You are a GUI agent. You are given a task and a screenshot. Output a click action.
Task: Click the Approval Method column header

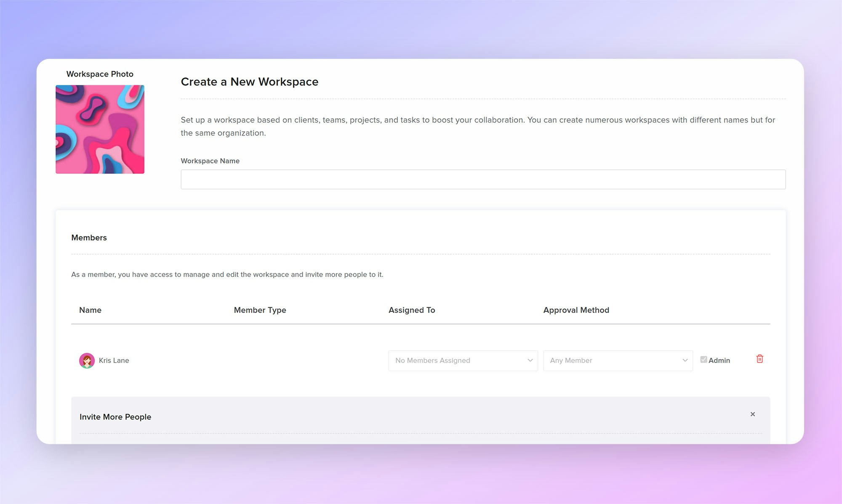(x=576, y=310)
